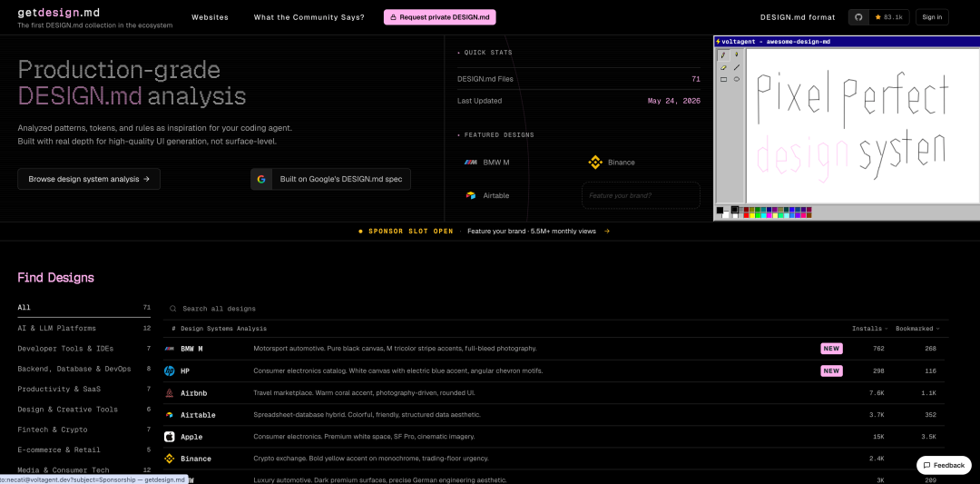This screenshot has width=980, height=484.
Task: Select the eraser tool in paint widget
Action: pyautogui.click(x=724, y=67)
